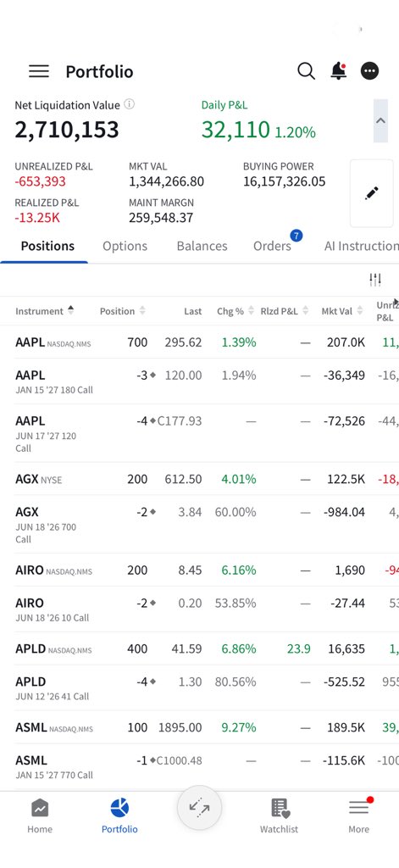Tap the search magnifier icon
399x868 pixels.
pyautogui.click(x=306, y=71)
